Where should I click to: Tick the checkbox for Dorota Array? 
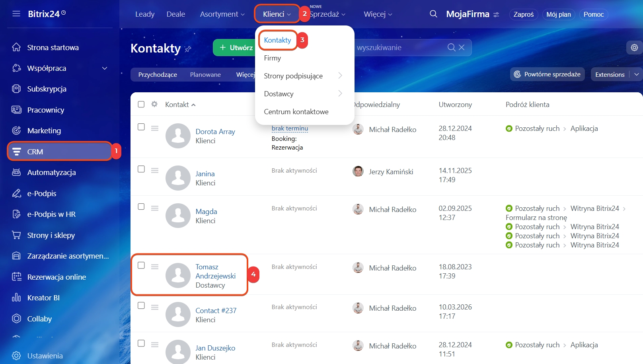point(141,127)
